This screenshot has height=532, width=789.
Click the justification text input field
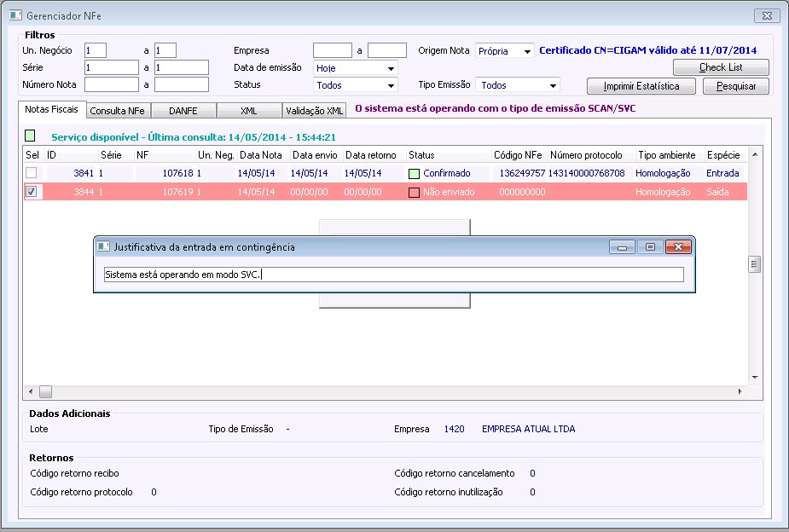coord(392,275)
